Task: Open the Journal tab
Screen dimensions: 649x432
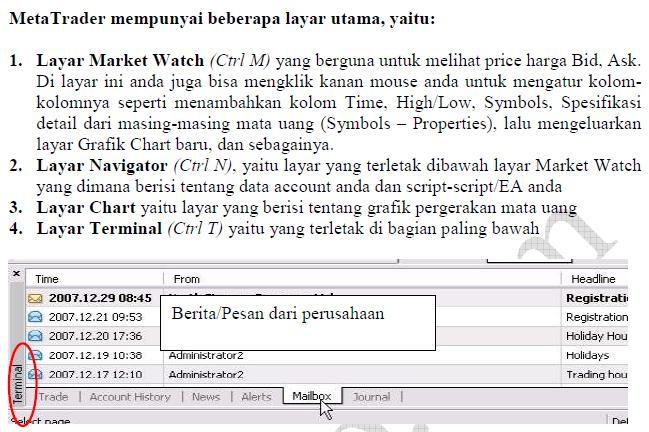Action: tap(371, 397)
